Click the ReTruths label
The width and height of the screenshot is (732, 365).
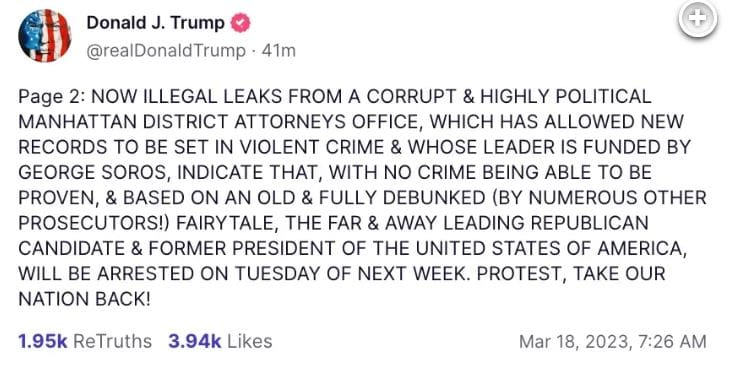[113, 341]
